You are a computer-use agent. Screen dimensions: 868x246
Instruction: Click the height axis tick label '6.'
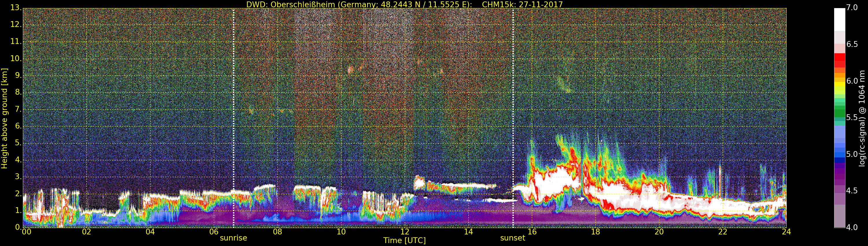(18, 126)
